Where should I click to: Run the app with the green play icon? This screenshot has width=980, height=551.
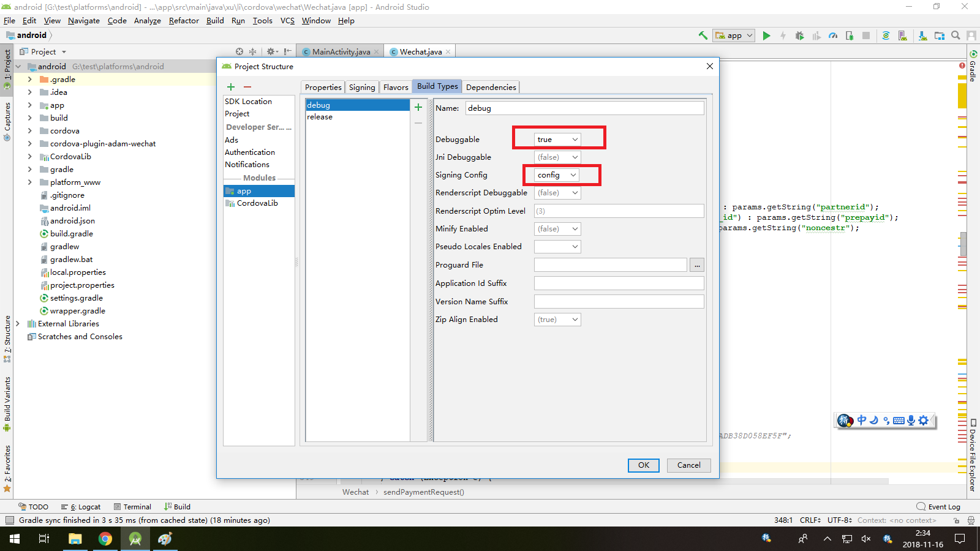tap(766, 36)
